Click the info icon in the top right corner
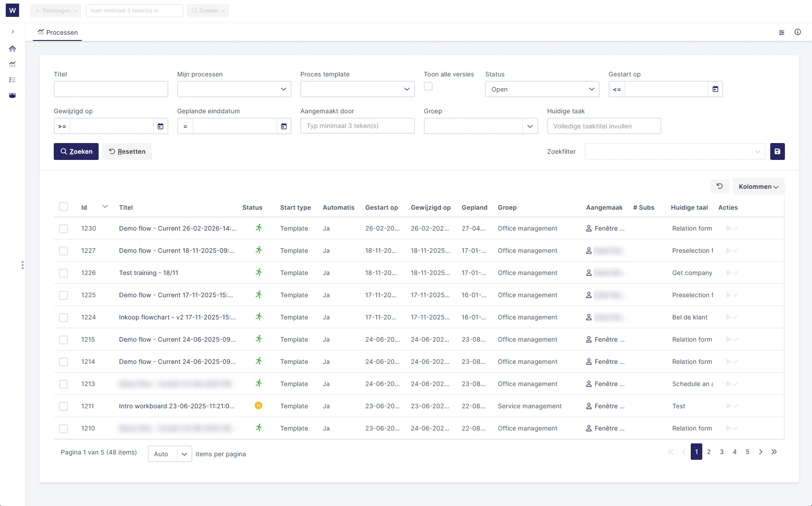Image resolution: width=812 pixels, height=506 pixels. point(798,32)
